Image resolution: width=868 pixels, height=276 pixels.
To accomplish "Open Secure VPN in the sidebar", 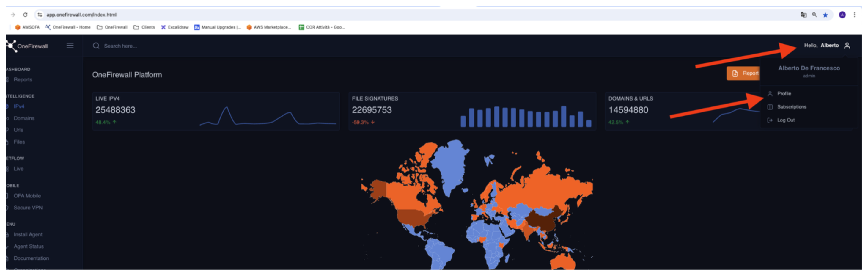I will coord(28,208).
